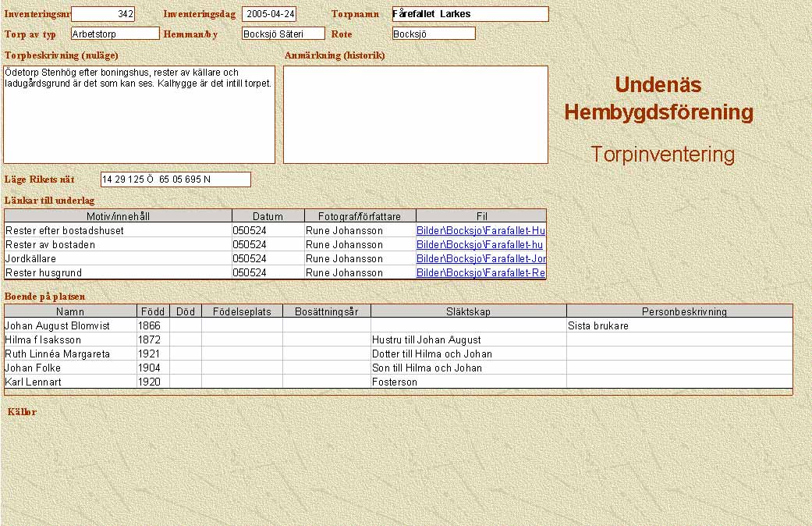
Task: Click the Släktskap cell reading Fosterson
Action: click(x=468, y=382)
